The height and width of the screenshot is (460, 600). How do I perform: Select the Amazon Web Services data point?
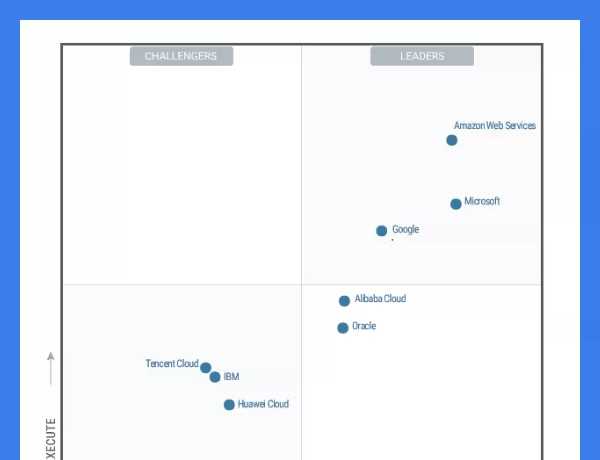pos(452,140)
